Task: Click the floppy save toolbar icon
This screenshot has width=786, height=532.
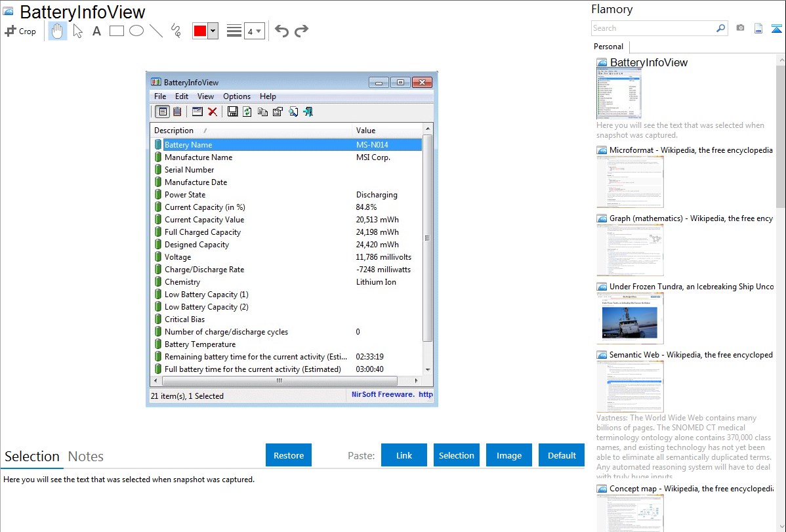Action: point(233,112)
